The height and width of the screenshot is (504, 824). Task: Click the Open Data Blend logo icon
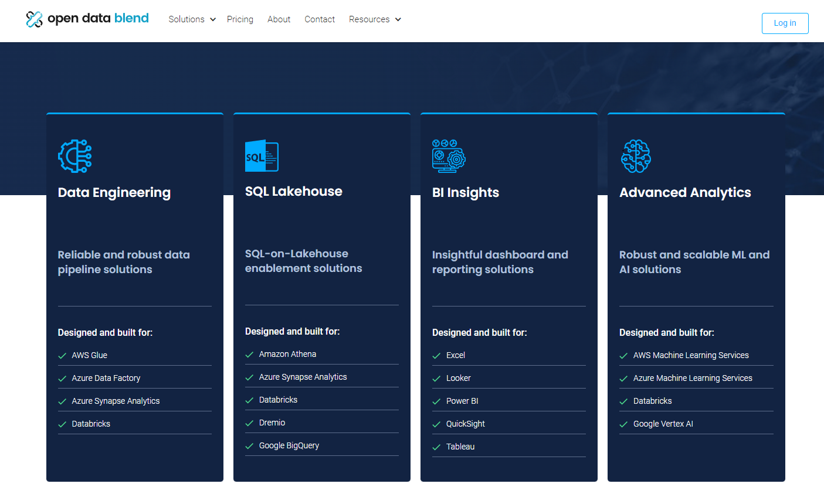coord(35,19)
